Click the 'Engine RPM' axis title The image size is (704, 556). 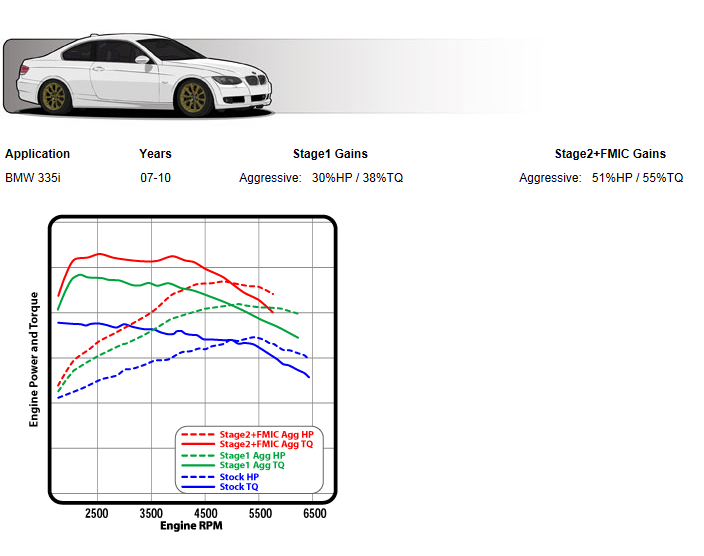[x=191, y=525]
